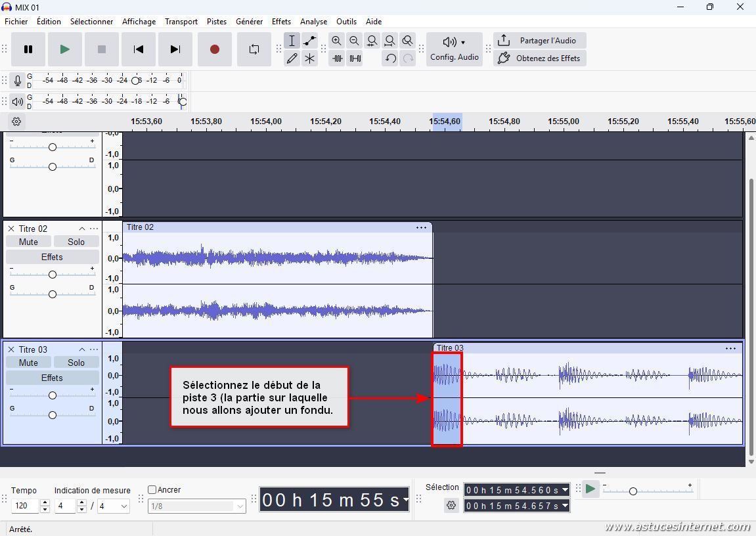The image size is (756, 536).
Task: Click the Partager l'Audio button
Action: tap(539, 41)
